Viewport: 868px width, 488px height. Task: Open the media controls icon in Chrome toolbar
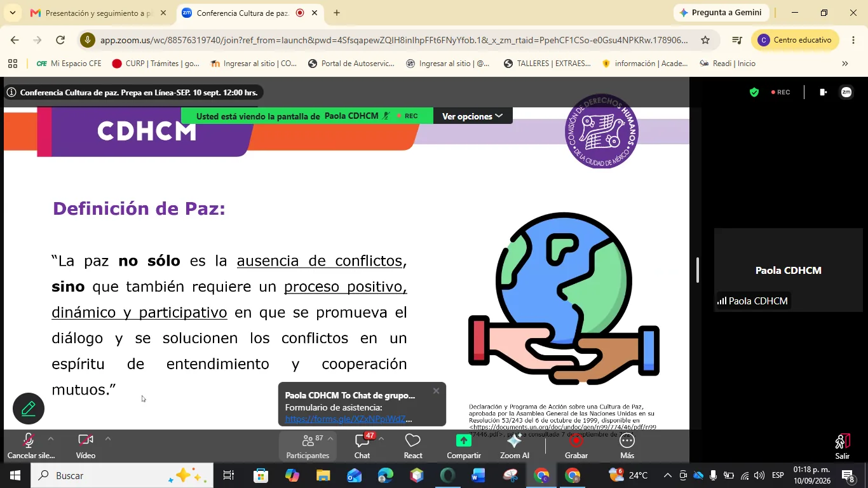[x=737, y=40]
